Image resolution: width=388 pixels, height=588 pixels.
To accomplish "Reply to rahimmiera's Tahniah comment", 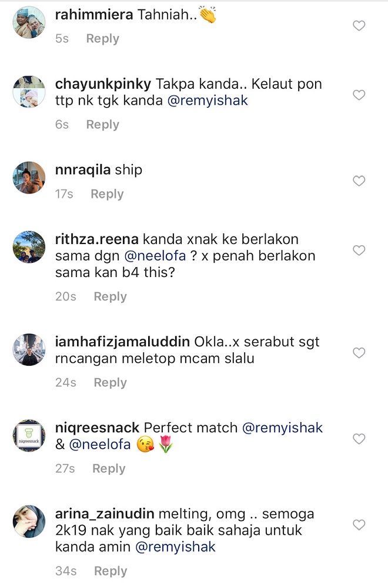I will (x=102, y=39).
